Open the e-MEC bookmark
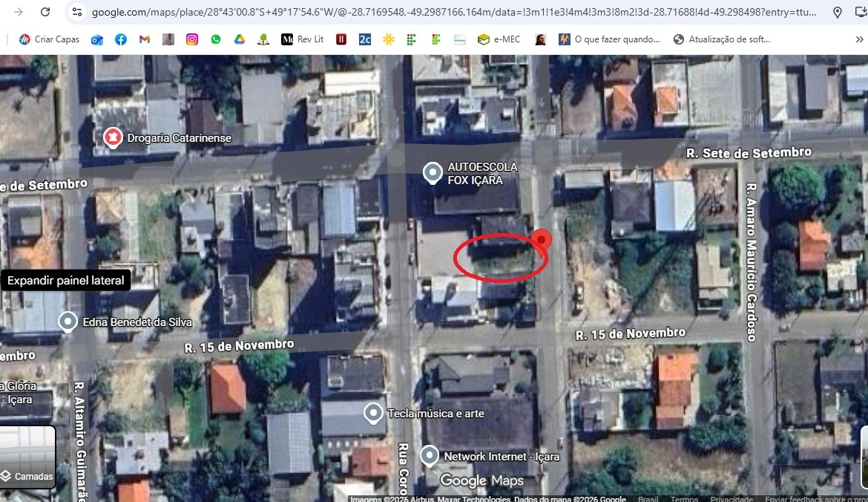 [501, 39]
